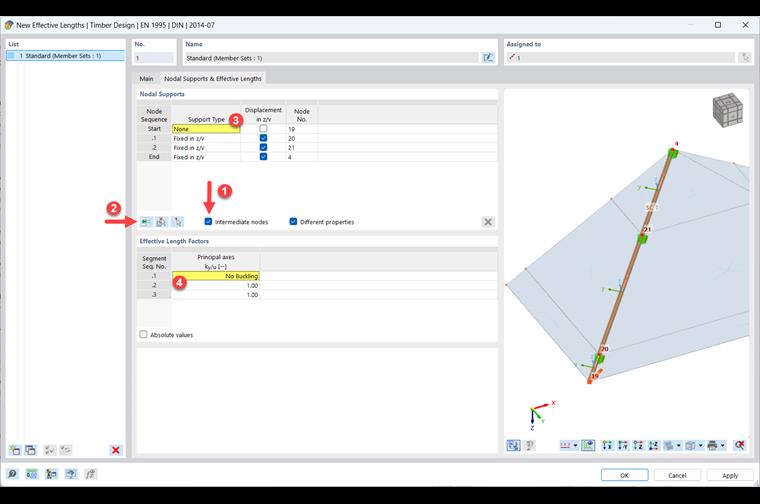Screen dimensions: 760x504
Task: Enable the Absolute values checkbox
Action: 143,334
